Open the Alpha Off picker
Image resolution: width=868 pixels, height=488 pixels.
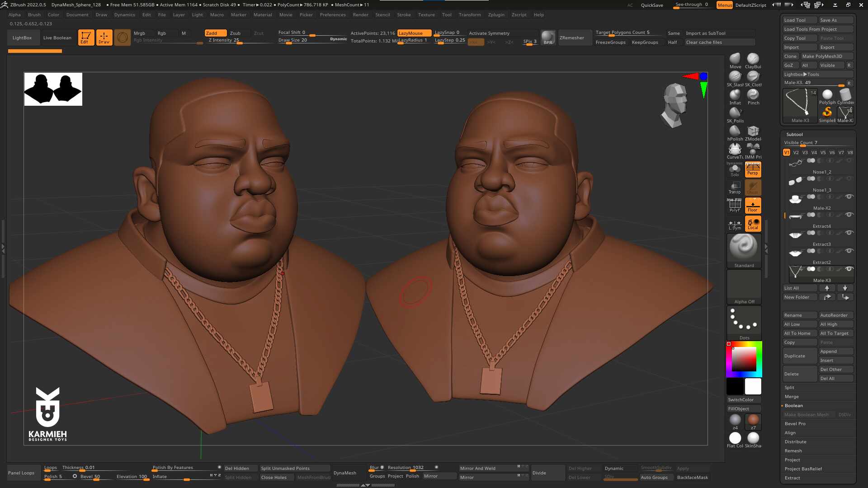pyautogui.click(x=744, y=287)
